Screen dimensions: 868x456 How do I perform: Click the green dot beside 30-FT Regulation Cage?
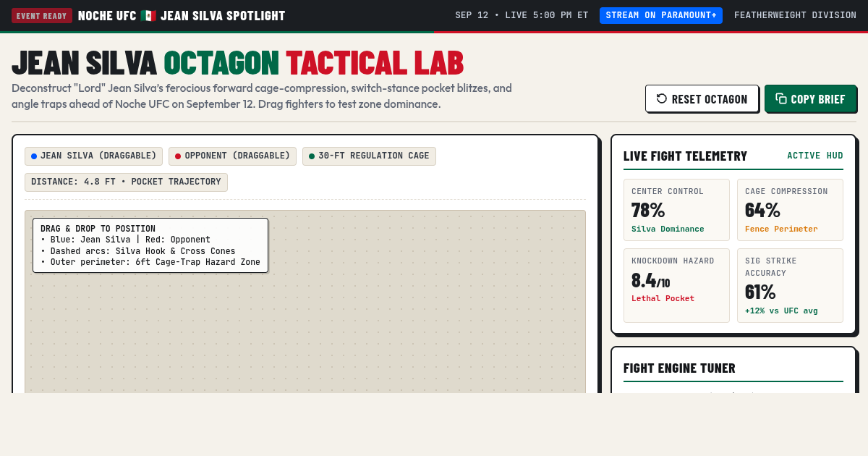pyautogui.click(x=312, y=156)
